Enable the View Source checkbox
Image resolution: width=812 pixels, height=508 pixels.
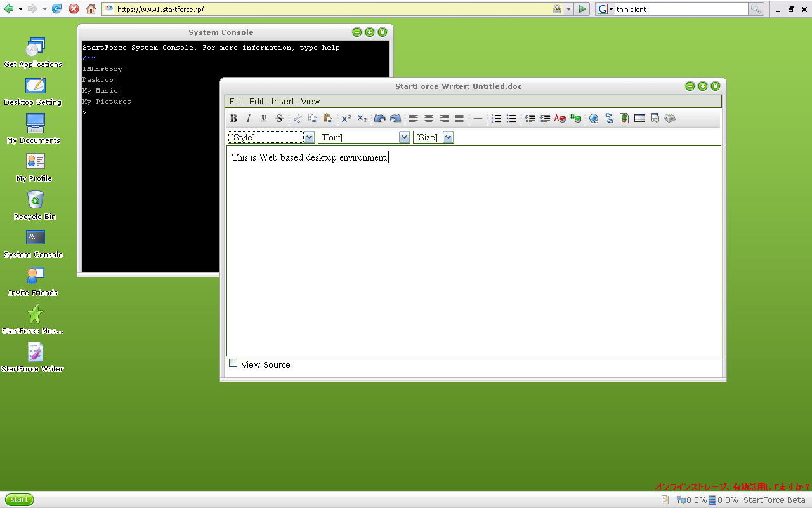[x=233, y=363]
